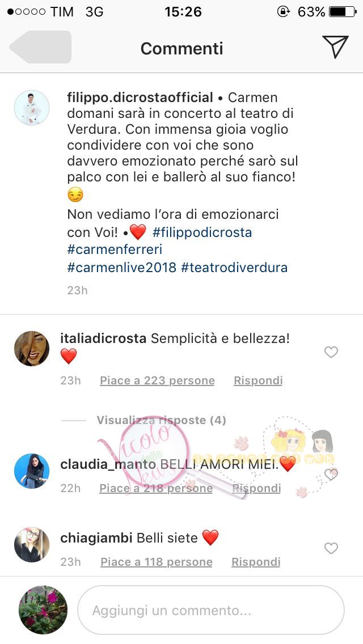Viewport: 363px width, 644px height.
Task: Open italiadicrosta's avatar
Action: (32, 348)
